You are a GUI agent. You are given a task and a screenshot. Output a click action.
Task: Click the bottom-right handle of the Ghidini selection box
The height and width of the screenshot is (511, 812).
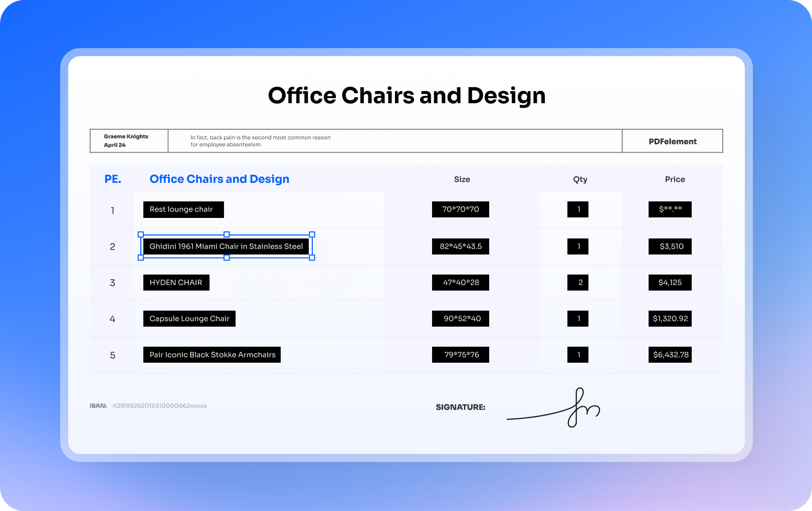pos(312,258)
